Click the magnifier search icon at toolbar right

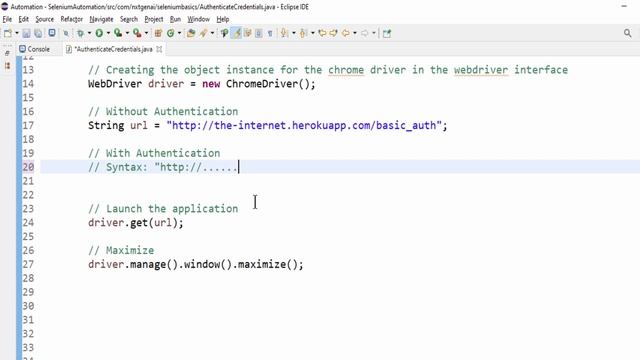(x=627, y=33)
